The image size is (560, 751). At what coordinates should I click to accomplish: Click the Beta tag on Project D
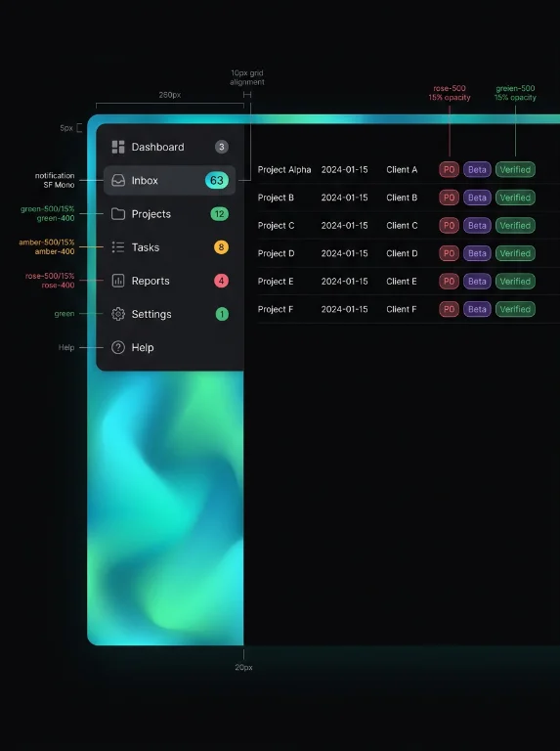[477, 253]
